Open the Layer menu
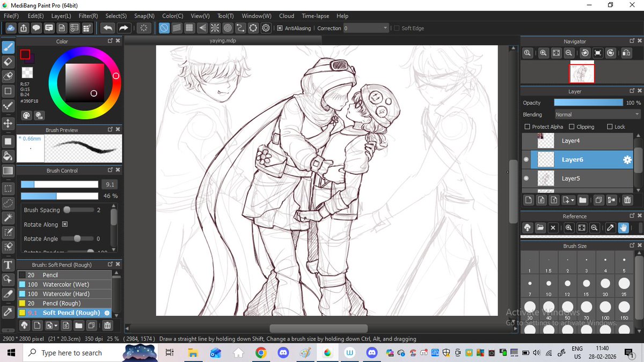 (x=61, y=16)
